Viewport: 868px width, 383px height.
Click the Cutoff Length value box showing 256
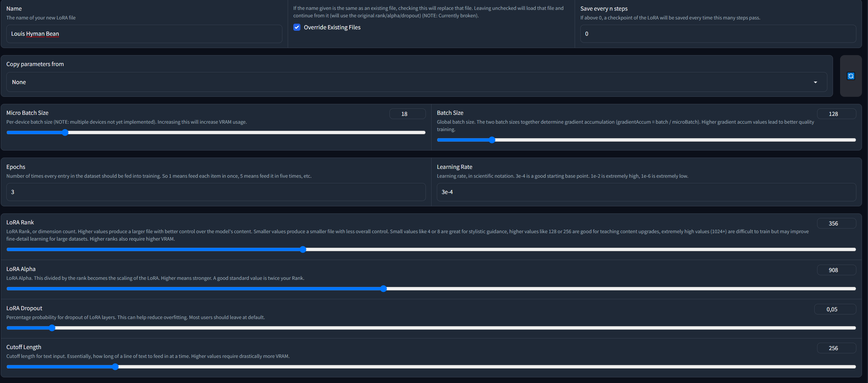pyautogui.click(x=836, y=348)
